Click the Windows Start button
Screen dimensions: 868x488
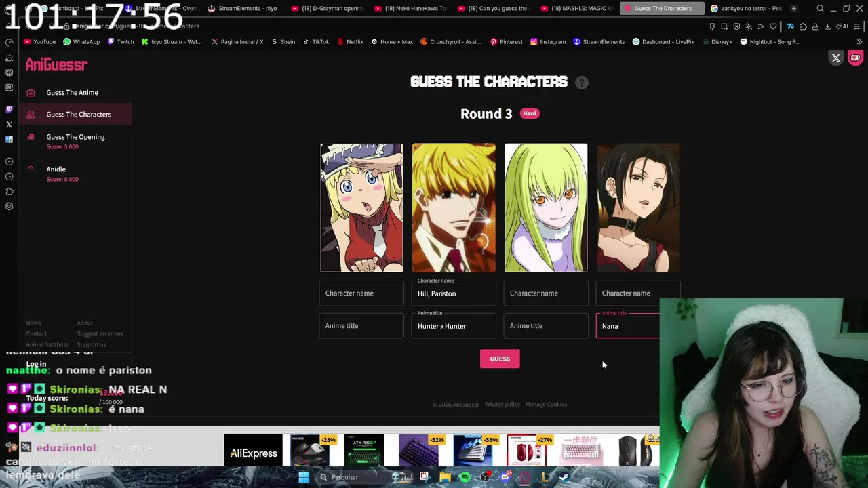coord(304,477)
